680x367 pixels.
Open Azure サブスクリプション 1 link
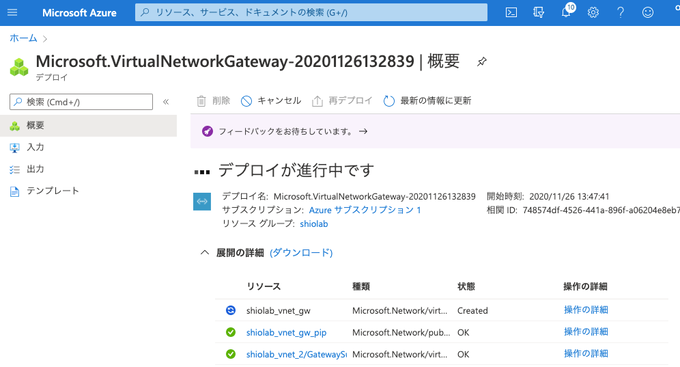coord(365,210)
